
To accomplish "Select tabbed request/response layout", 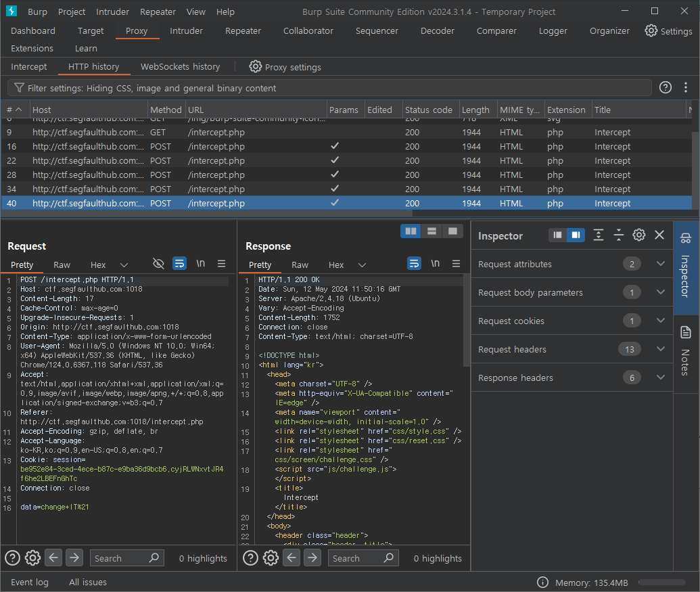I will [452, 231].
